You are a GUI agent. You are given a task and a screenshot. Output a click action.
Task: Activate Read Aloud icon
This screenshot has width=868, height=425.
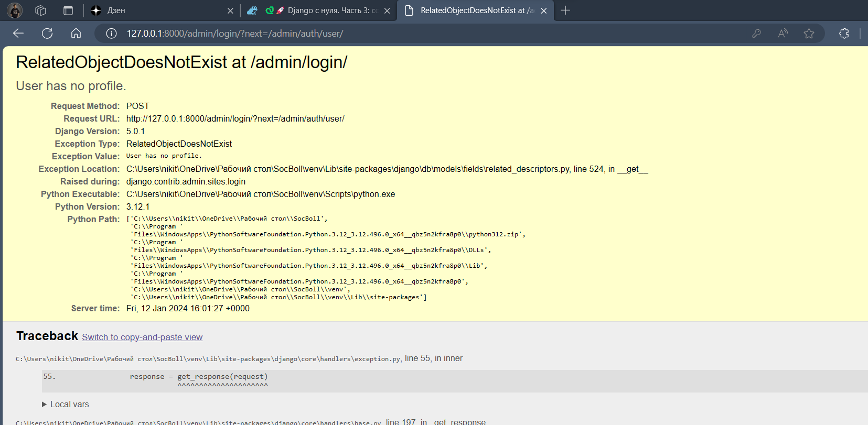point(783,34)
